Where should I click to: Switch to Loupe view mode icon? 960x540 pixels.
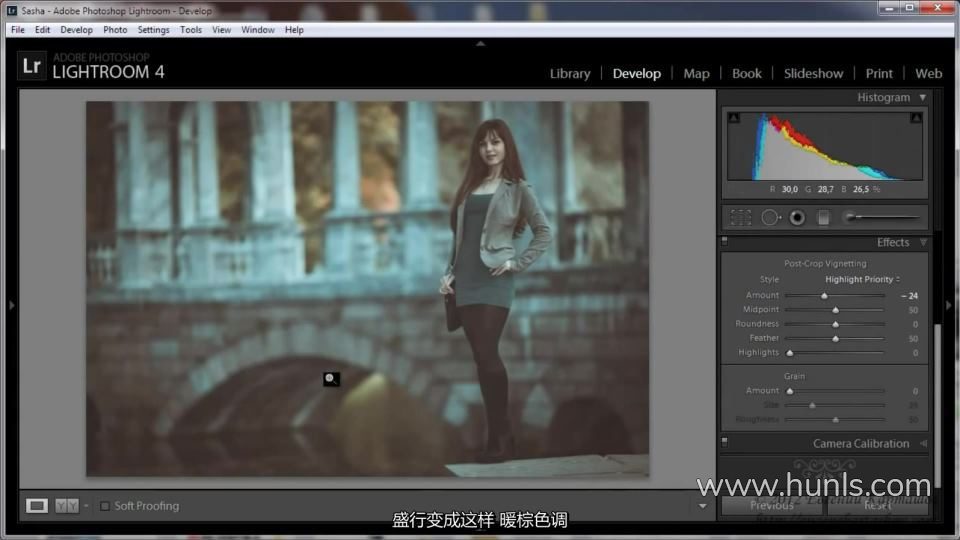click(37, 506)
